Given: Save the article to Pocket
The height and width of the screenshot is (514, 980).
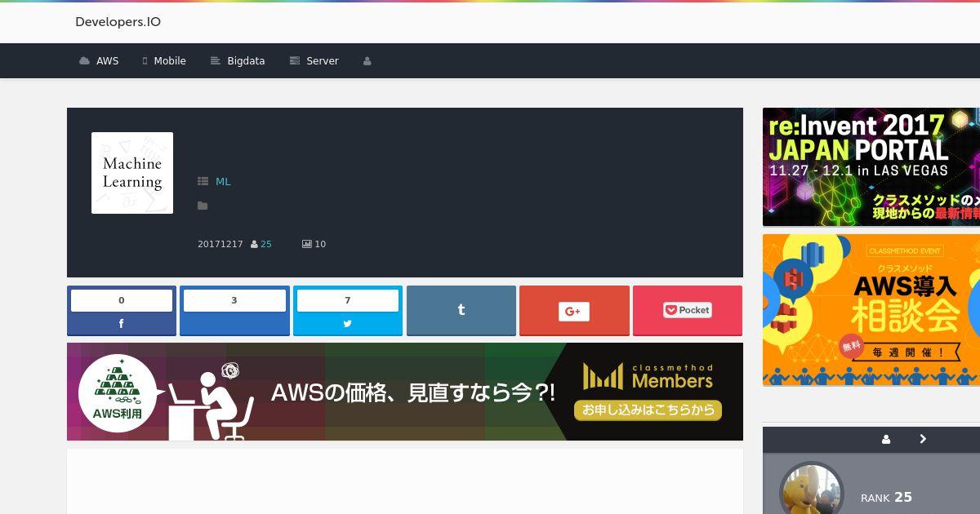Looking at the screenshot, I should point(688,310).
